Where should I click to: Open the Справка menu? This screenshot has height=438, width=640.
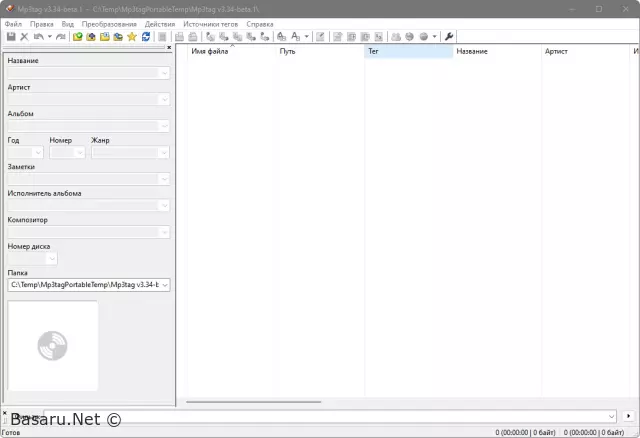260,24
